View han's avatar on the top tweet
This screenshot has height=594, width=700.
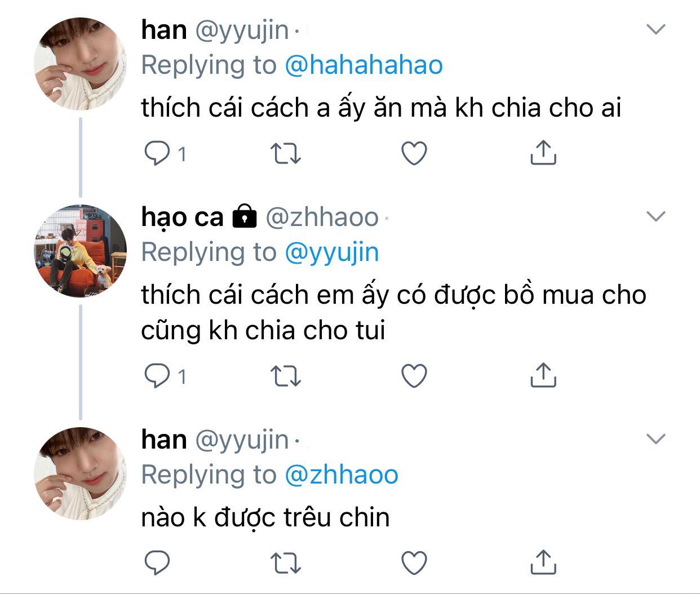tap(81, 64)
